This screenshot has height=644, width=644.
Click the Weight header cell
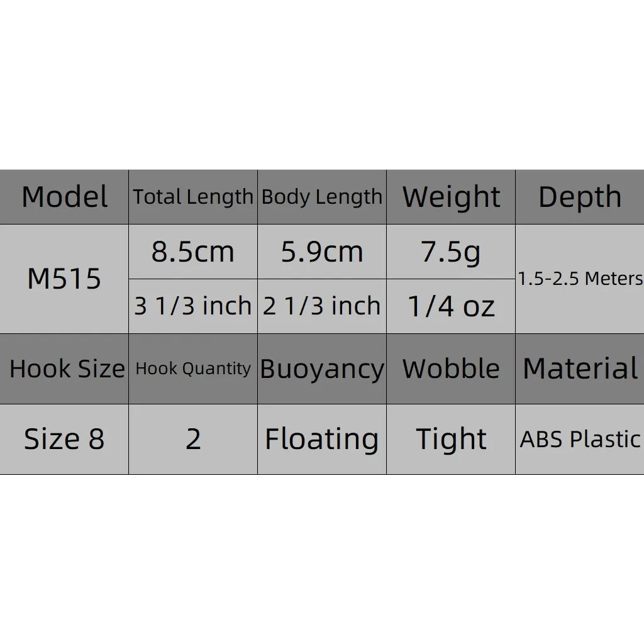[451, 197]
